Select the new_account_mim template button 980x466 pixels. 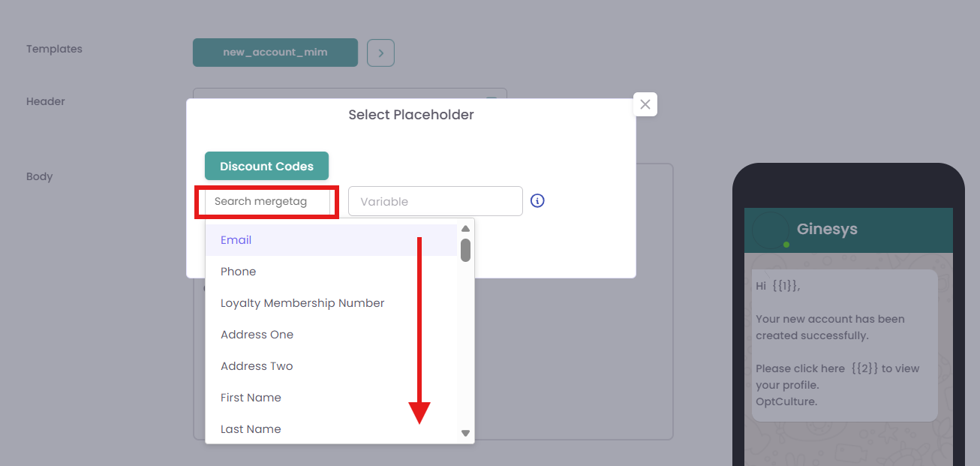(x=275, y=53)
